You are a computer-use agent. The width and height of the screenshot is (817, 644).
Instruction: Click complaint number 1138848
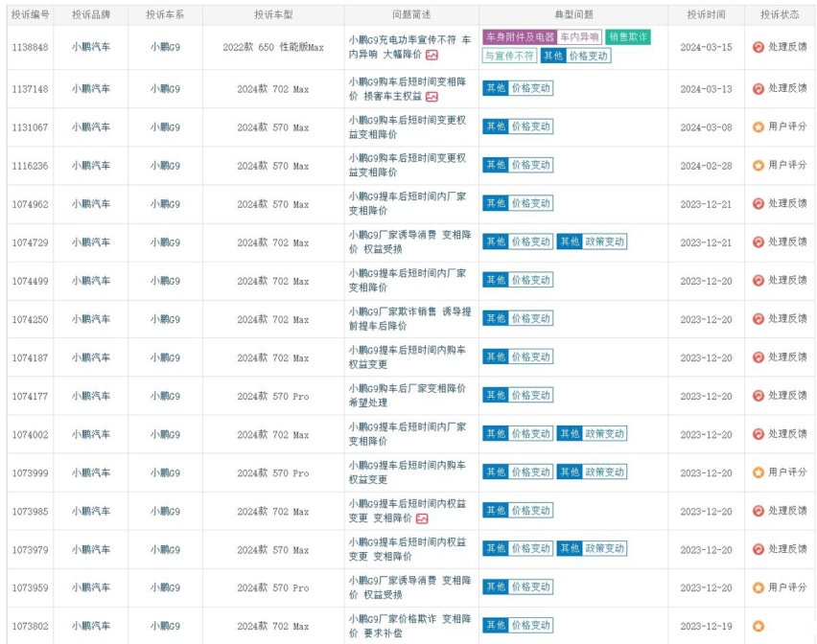click(x=31, y=47)
